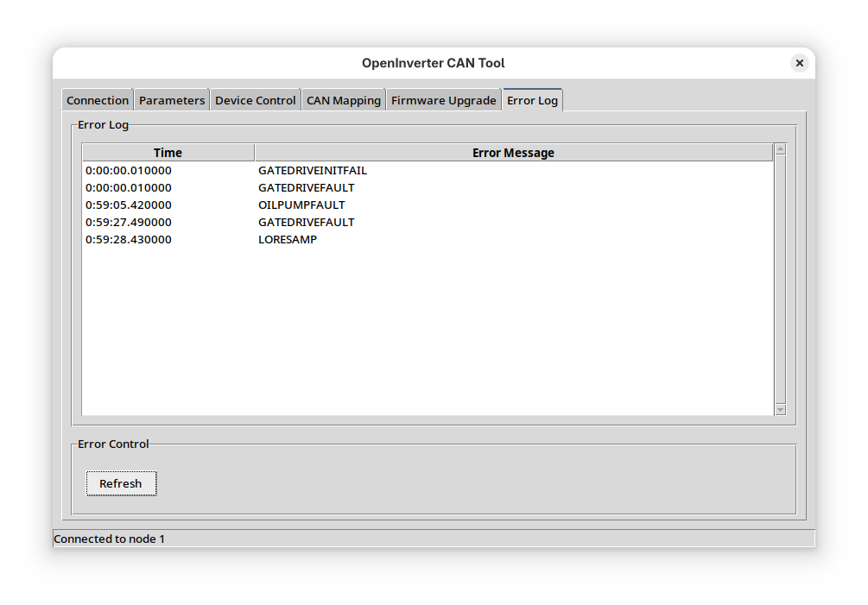This screenshot has height=605, width=868.
Task: Select the GATEDRIVEINITFAIL error entry
Action: coord(312,170)
